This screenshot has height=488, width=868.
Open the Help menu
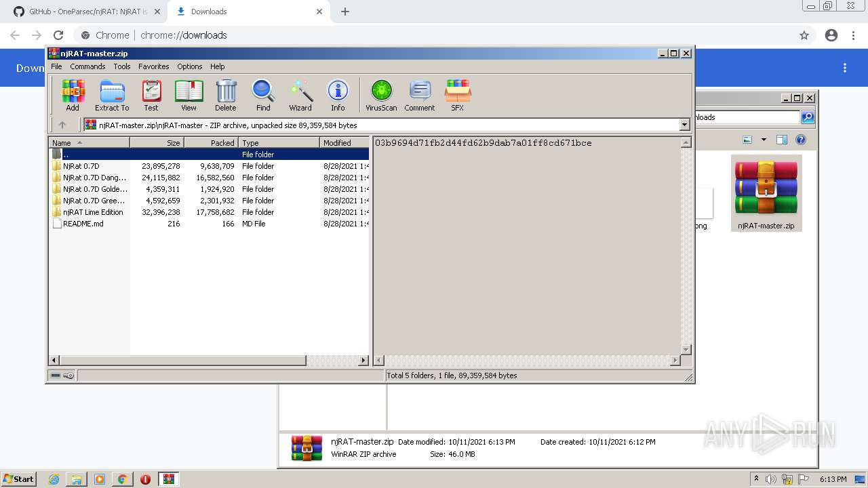tap(217, 66)
